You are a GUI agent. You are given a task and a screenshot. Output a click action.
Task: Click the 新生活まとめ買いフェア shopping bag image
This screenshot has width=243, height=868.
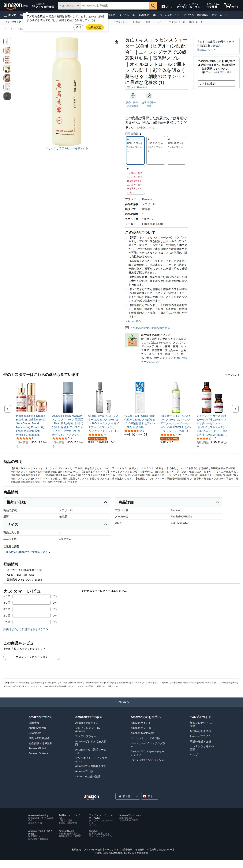tap(132, 340)
